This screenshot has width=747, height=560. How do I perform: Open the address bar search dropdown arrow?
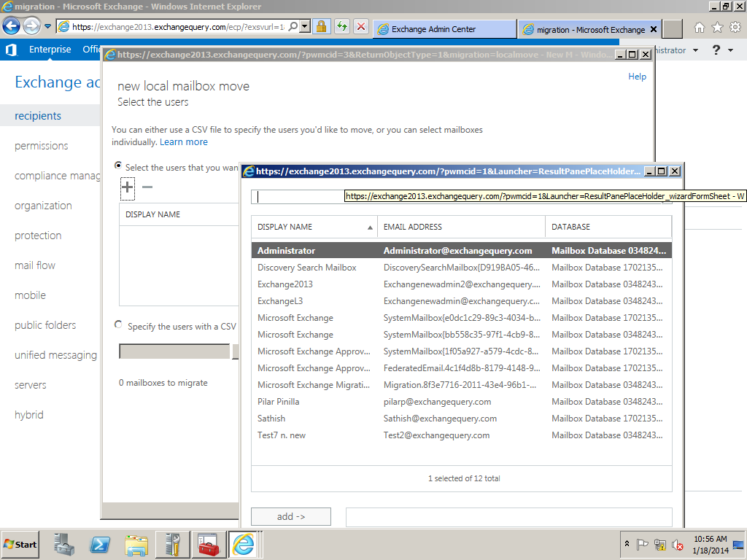point(305,27)
